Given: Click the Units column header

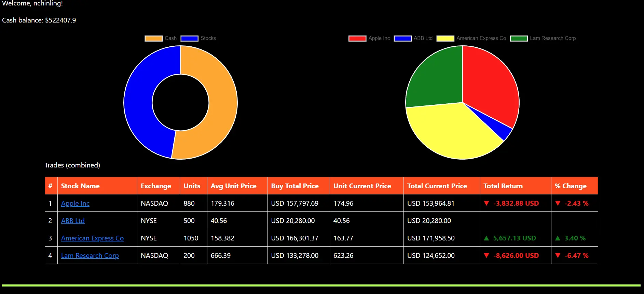Looking at the screenshot, I should [x=193, y=186].
